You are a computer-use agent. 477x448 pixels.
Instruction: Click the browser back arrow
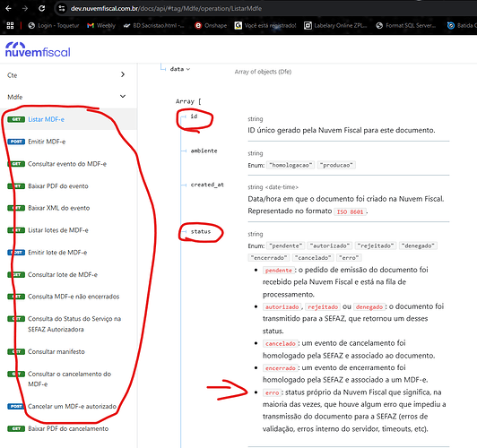9,8
